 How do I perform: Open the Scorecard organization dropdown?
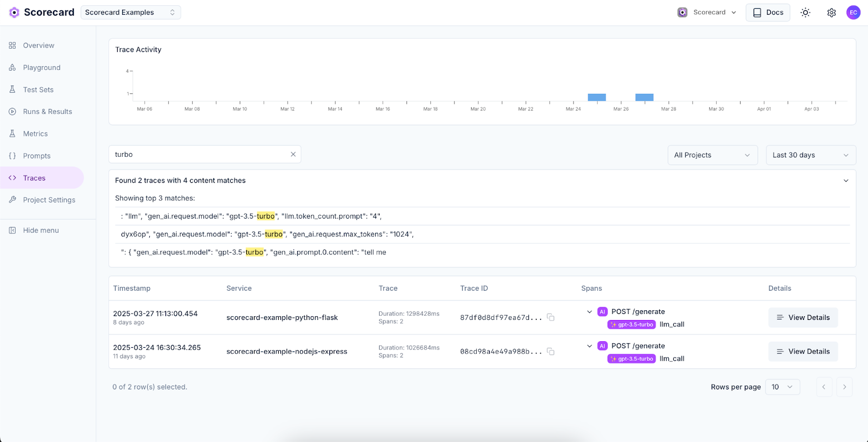[x=707, y=12]
